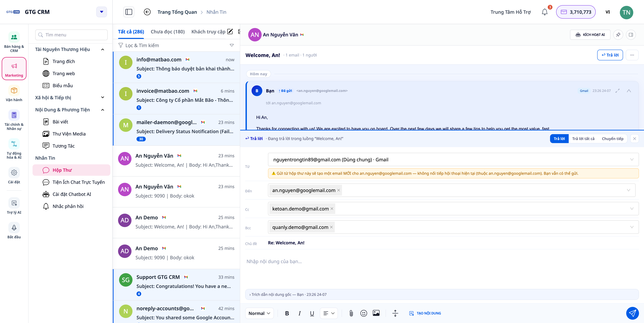The image size is (644, 323).
Task: Remove ketoan.demo@gmail.com from Cc field
Action: coord(332,208)
